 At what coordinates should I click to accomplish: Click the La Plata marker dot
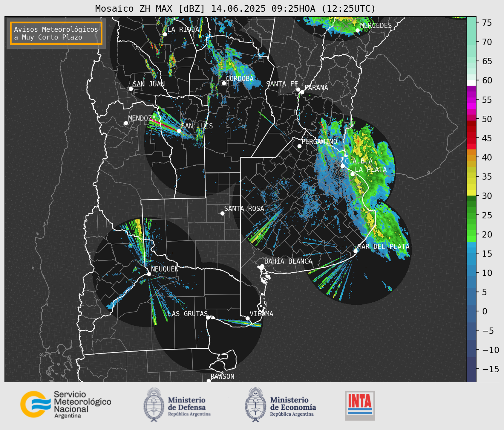tap(353, 174)
